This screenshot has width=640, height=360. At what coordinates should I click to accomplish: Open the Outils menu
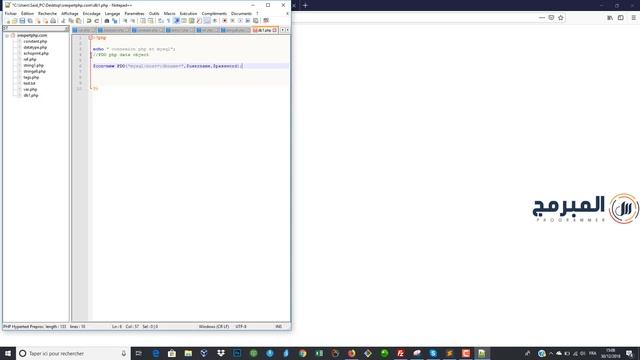[x=154, y=13]
